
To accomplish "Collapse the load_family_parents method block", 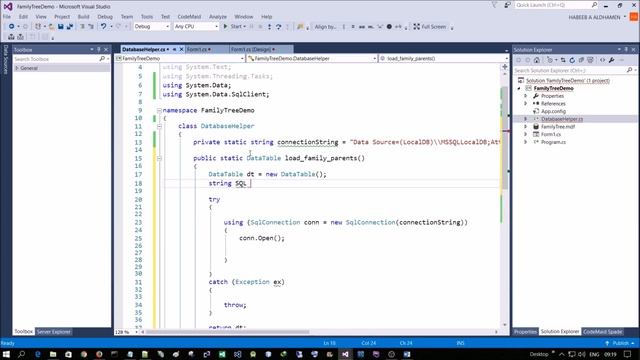I will point(159,158).
